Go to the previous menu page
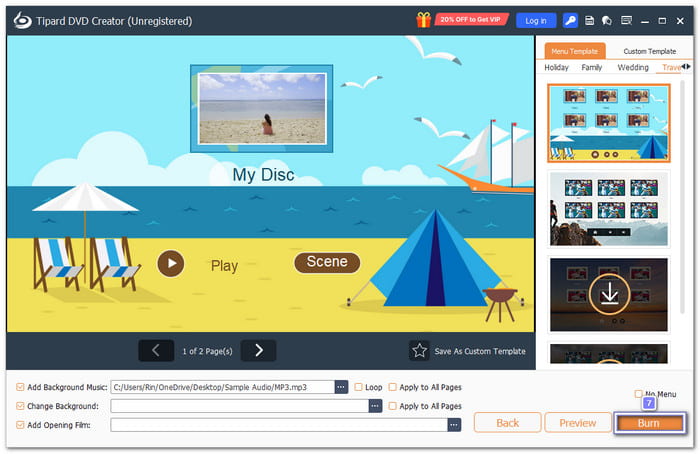Viewport: 700px width, 454px height. 156,351
